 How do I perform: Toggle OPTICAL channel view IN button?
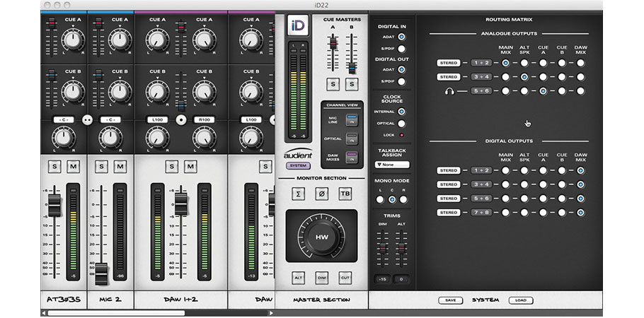(351, 139)
